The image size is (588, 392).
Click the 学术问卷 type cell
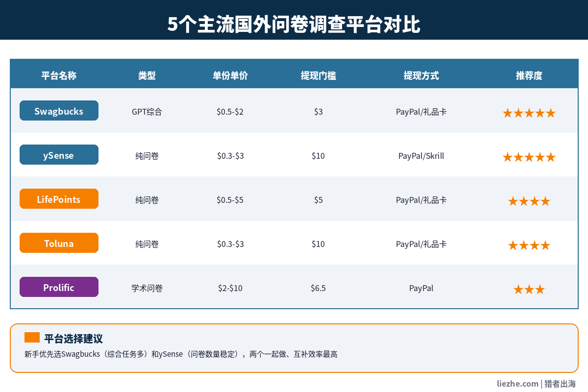pyautogui.click(x=147, y=288)
